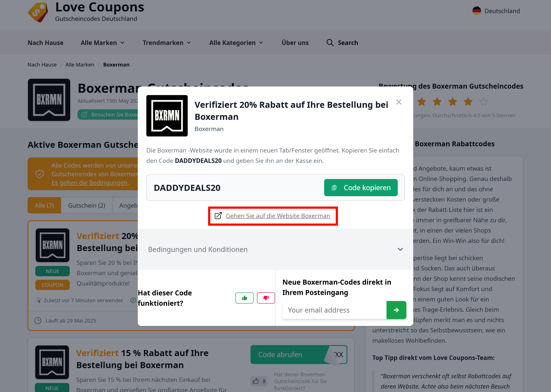Viewport: 551px width, 392px height.
Task: Click the external link icon beside website link
Action: pos(218,216)
